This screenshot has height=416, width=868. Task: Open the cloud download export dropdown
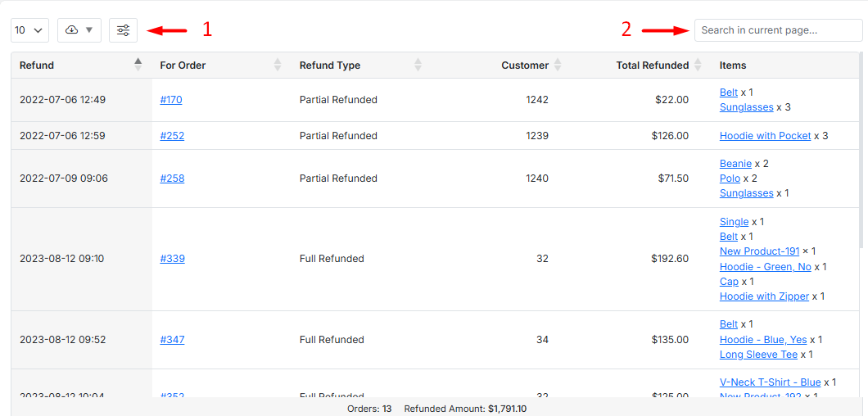point(79,30)
